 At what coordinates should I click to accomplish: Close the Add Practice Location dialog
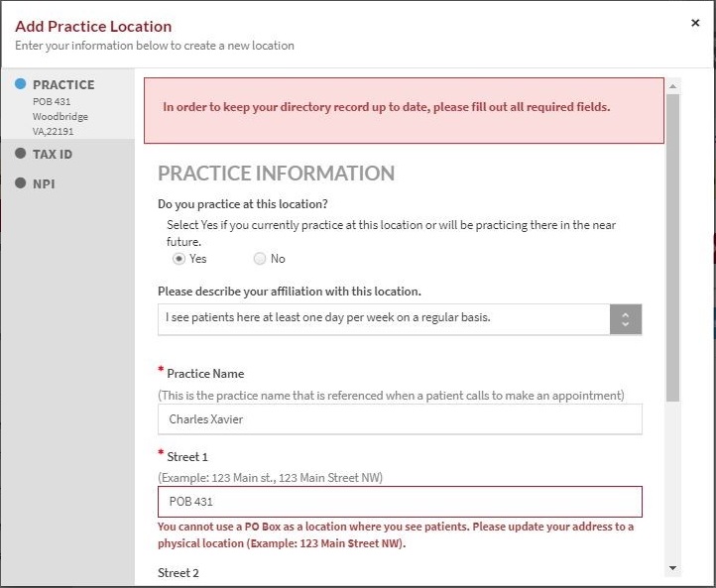[695, 23]
